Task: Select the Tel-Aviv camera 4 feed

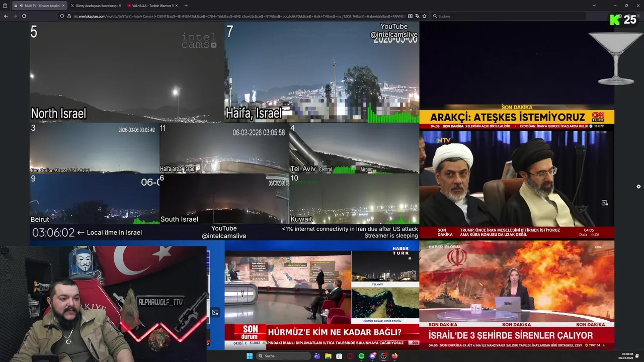Action: (x=354, y=148)
